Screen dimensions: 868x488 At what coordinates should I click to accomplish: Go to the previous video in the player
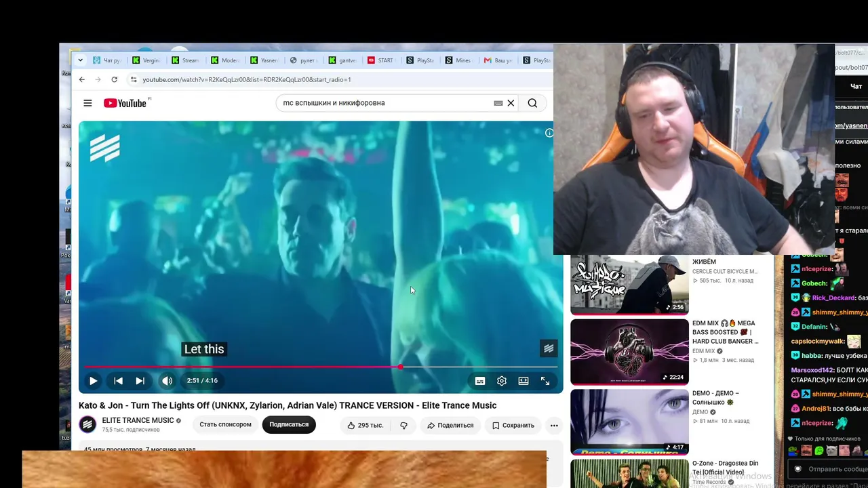click(118, 381)
